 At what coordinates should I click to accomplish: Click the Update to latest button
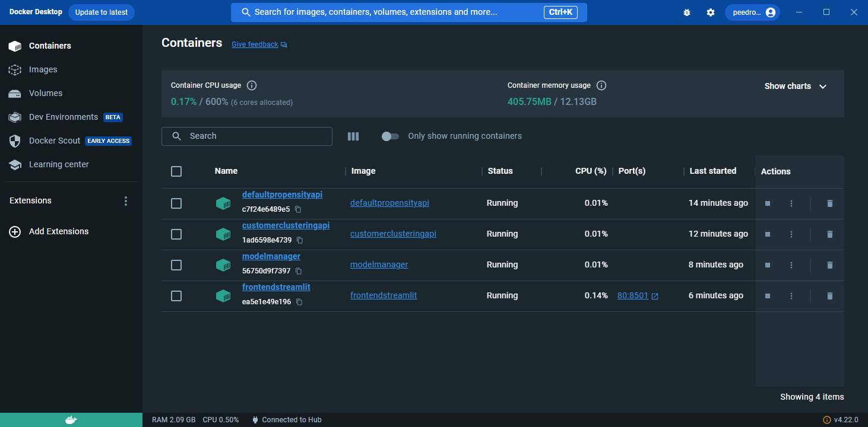[102, 12]
